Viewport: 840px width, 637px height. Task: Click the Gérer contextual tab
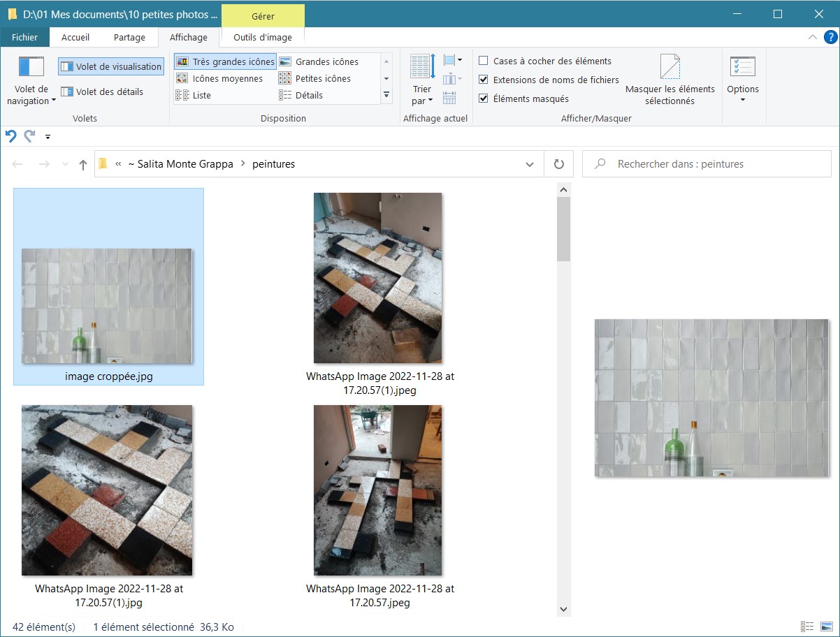[263, 15]
